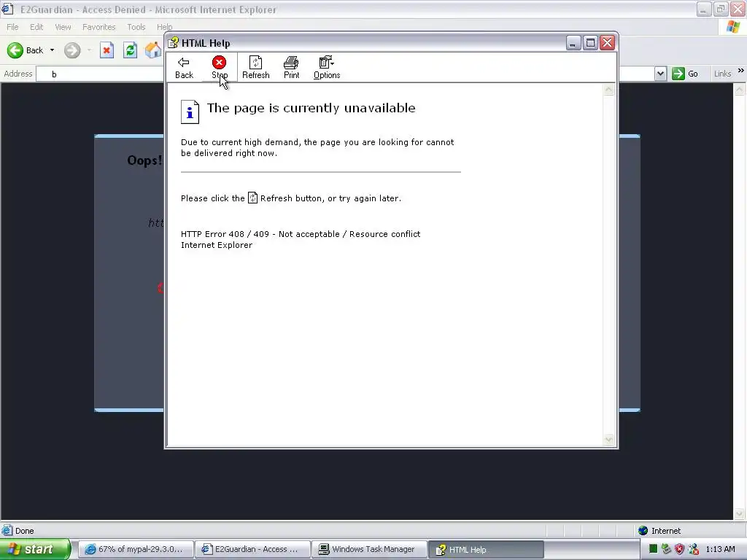Open the Tools menu in Internet Explorer
Image resolution: width=747 pixels, height=560 pixels.
pyautogui.click(x=136, y=27)
